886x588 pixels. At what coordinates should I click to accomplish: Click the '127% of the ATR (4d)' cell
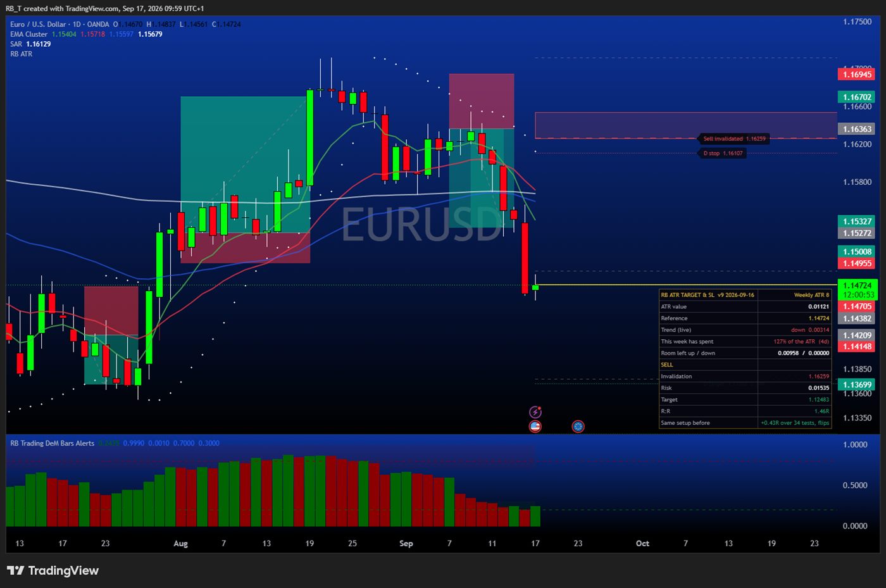click(x=795, y=341)
